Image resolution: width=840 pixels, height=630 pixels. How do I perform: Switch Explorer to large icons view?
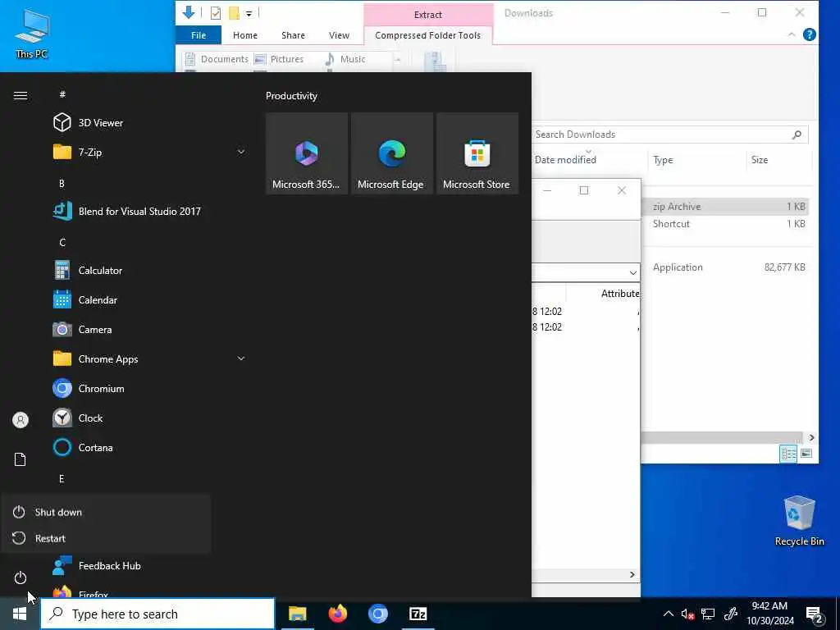click(806, 454)
